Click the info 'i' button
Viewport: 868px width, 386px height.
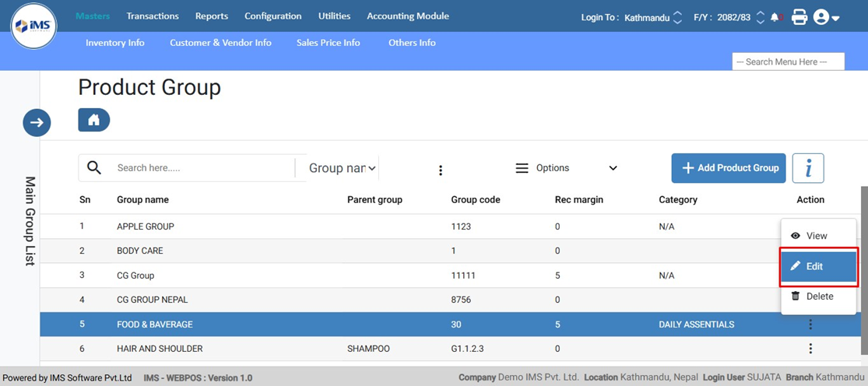pos(808,168)
